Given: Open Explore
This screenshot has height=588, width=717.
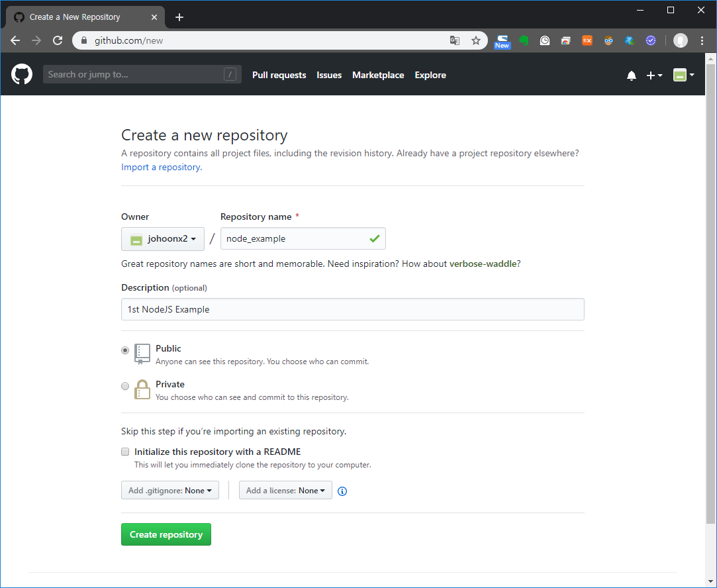Looking at the screenshot, I should (430, 75).
